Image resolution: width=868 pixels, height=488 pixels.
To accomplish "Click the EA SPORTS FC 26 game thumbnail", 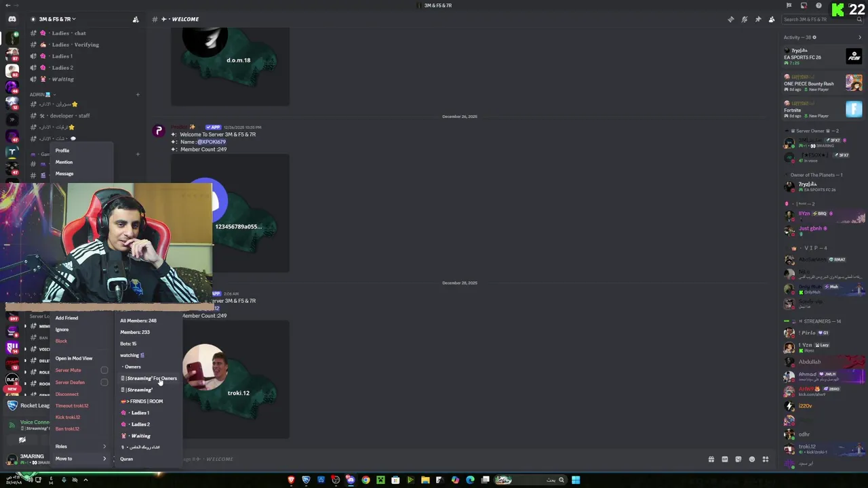I will (x=854, y=57).
